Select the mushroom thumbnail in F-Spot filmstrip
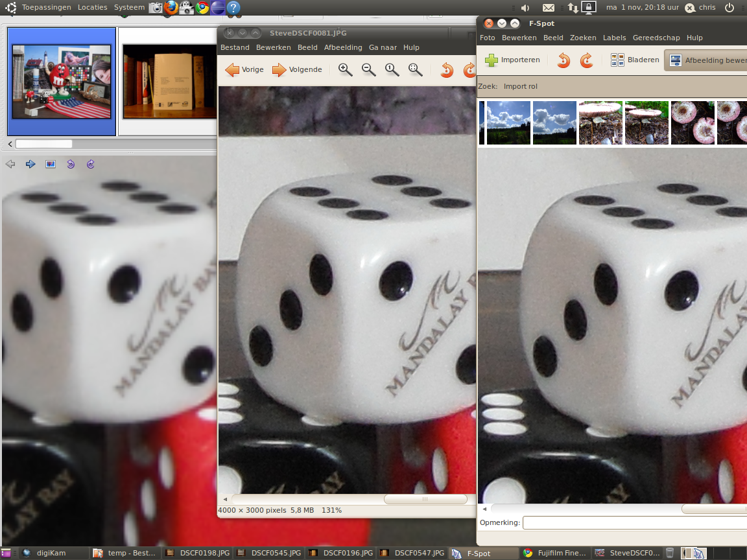Image resolution: width=747 pixels, height=560 pixels. pos(600,122)
